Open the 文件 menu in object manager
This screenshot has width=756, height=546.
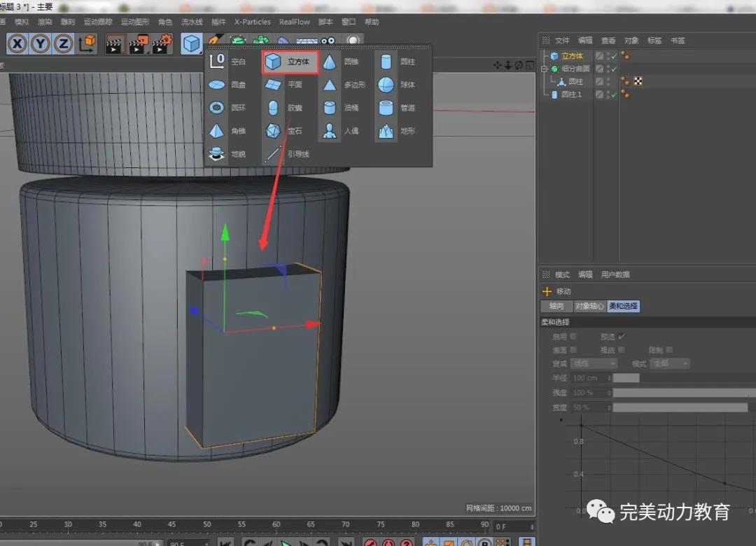click(562, 41)
